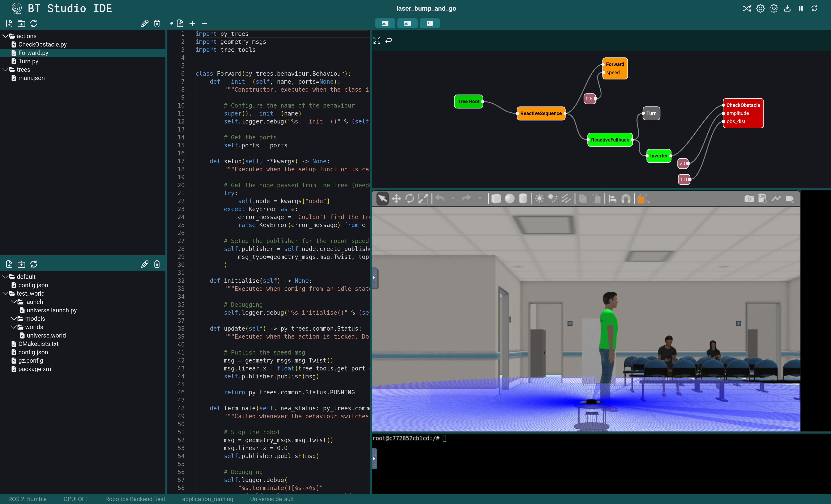The image size is (831, 504).
Task: Add a point light in Gazebo
Action: click(x=539, y=198)
